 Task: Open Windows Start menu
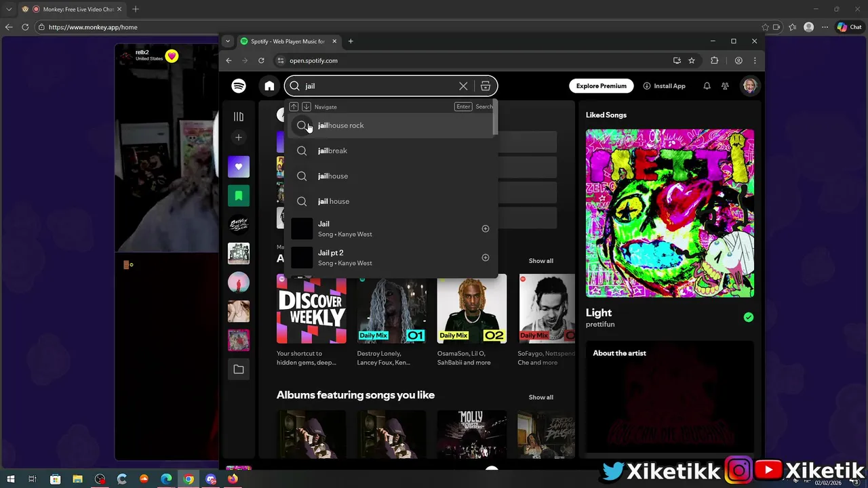11,479
